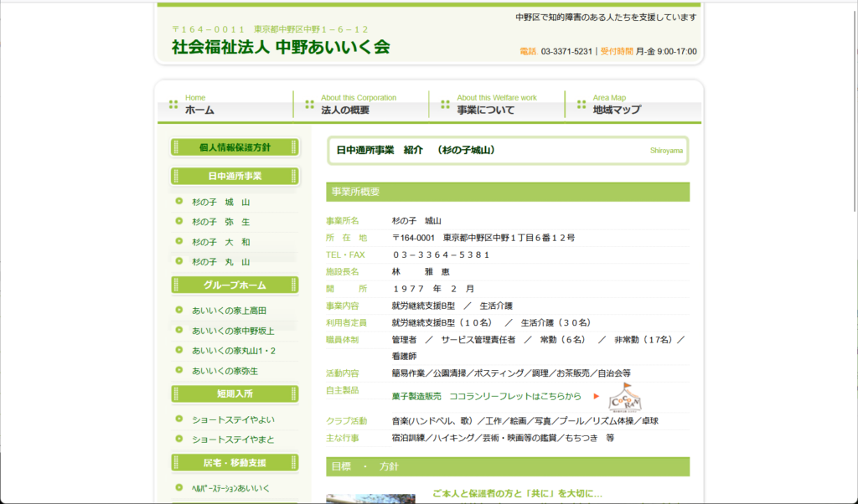Viewport: 858px width, 504px height.
Task: Open the あいいくの家中野坂上 link
Action: click(x=233, y=331)
